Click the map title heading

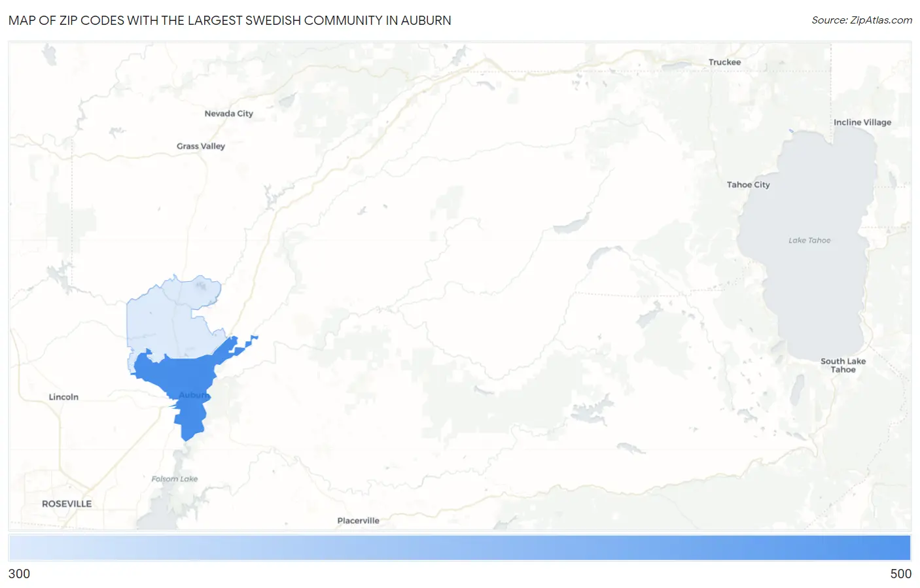pyautogui.click(x=230, y=20)
